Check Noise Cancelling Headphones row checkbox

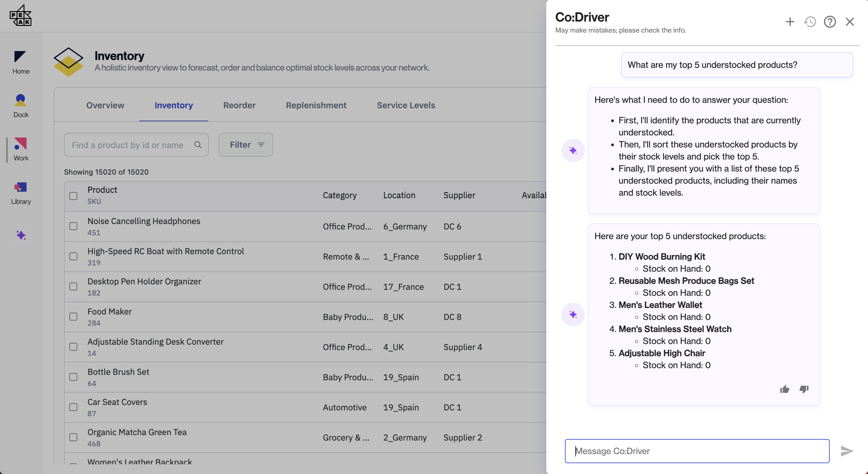click(73, 226)
